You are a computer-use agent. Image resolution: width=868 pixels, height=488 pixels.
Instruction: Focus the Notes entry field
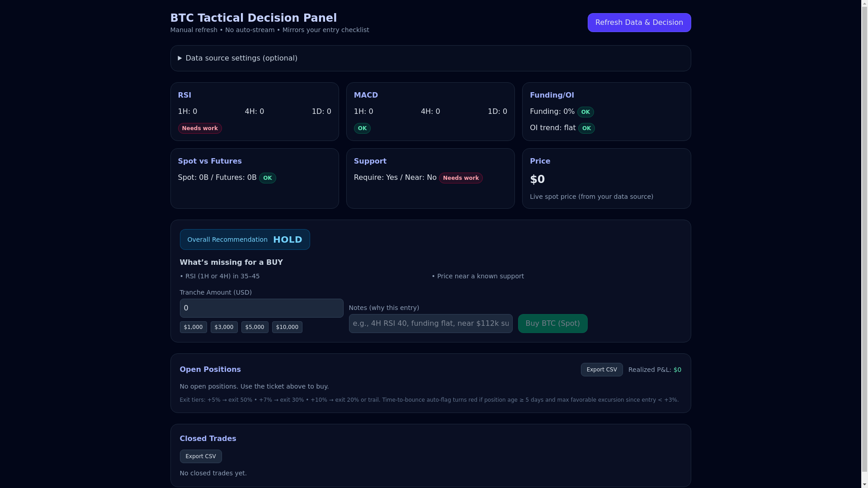430,324
